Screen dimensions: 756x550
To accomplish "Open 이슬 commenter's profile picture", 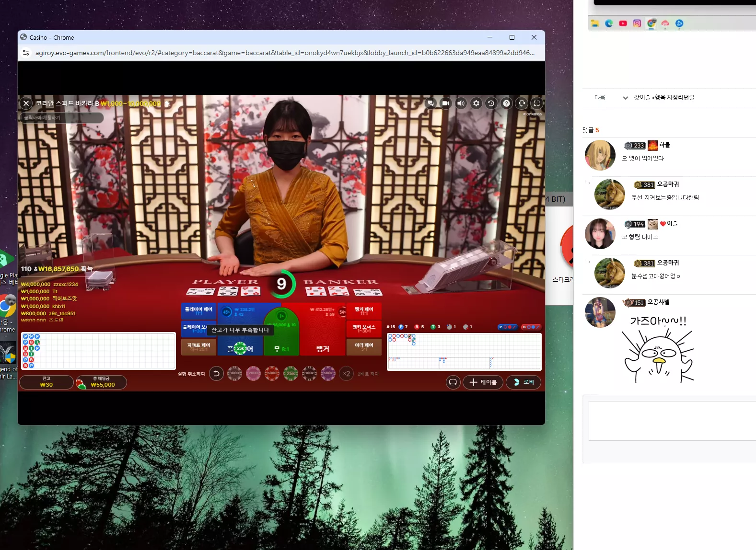I will [x=600, y=234].
